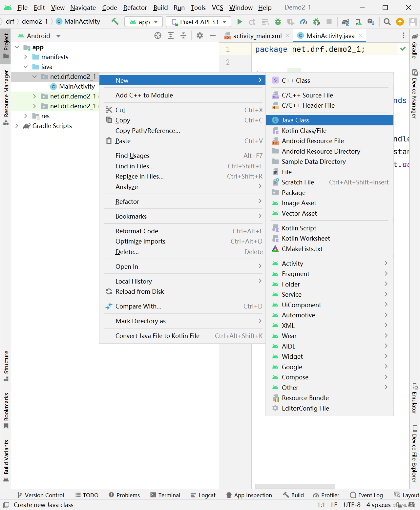Toggle the Resource Manager side panel

click(x=6, y=97)
